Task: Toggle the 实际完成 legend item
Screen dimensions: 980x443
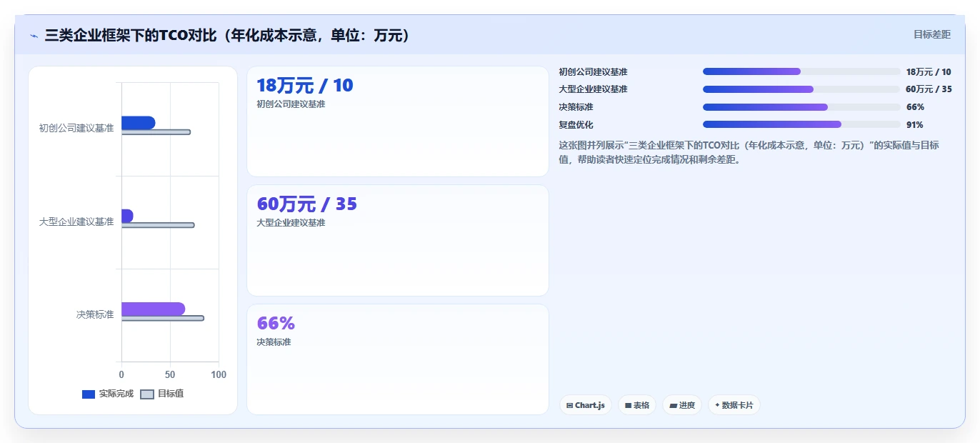Action: pos(108,394)
